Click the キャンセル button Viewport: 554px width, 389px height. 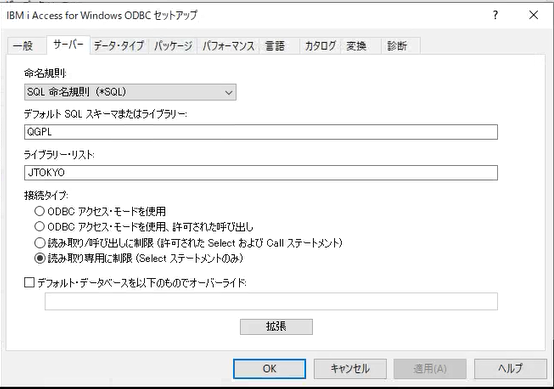350,369
